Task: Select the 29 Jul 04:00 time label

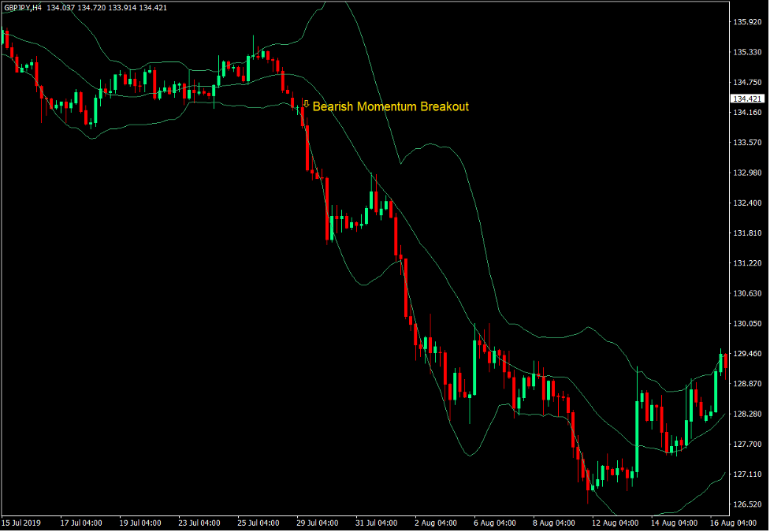Action: point(318,523)
